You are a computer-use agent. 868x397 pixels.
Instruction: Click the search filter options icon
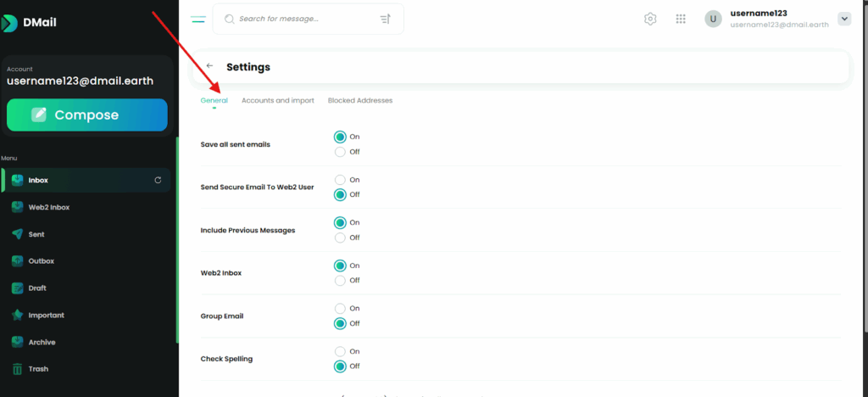pos(386,19)
